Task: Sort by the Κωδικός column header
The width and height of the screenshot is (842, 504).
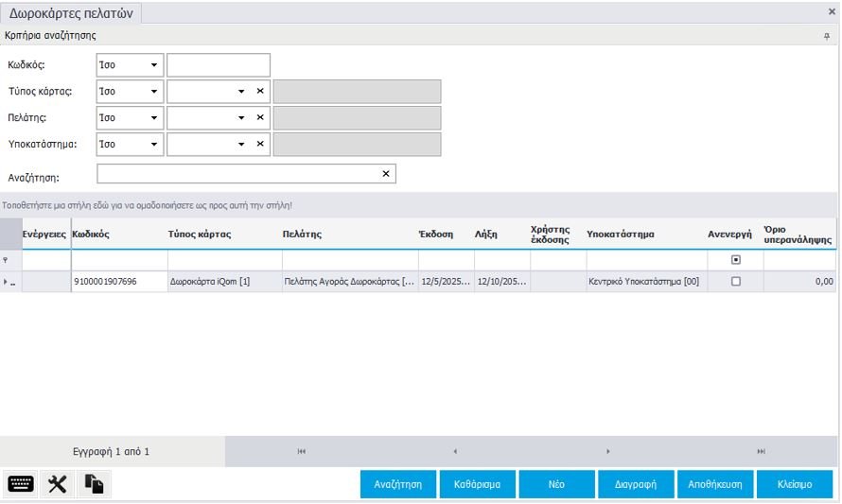Action: pos(91,235)
